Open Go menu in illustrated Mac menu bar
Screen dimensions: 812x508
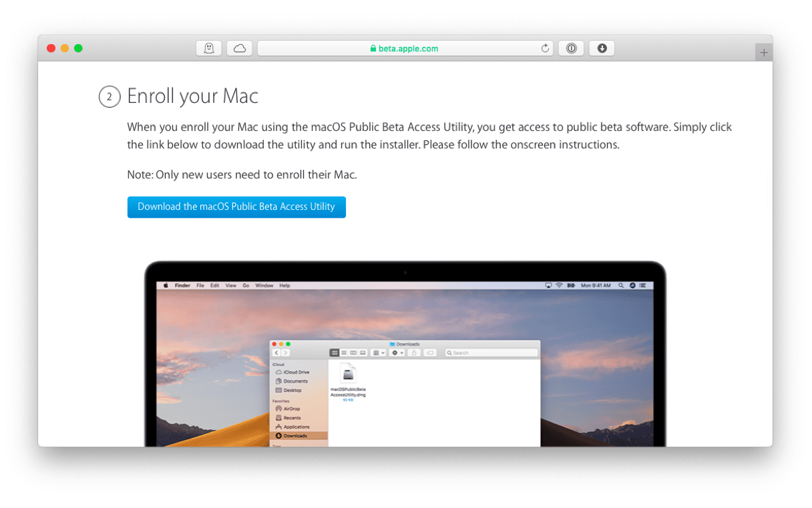pyautogui.click(x=246, y=285)
